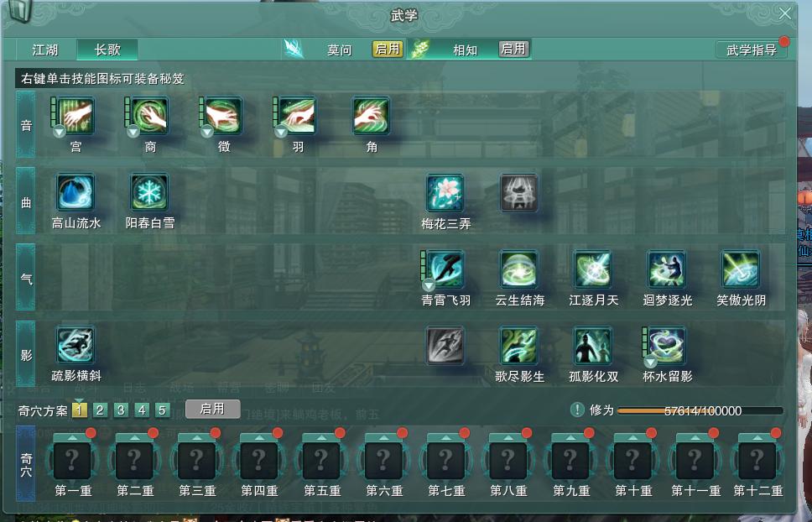Select the 曲 skill category
The image size is (812, 522).
(x=26, y=201)
